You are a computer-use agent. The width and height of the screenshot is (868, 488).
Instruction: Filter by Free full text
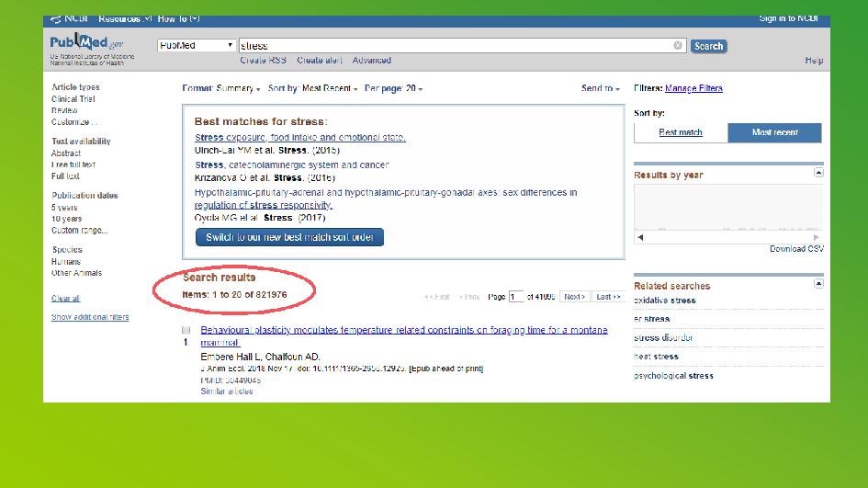tap(73, 165)
